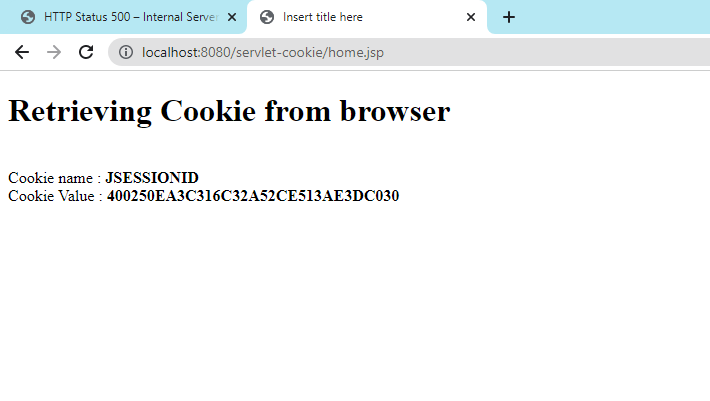
Task: Click the 'Cookie name :' label
Action: tap(54, 178)
